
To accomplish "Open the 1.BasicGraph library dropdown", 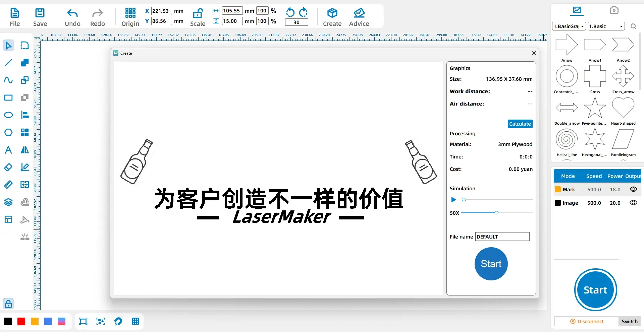I will pyautogui.click(x=569, y=26).
